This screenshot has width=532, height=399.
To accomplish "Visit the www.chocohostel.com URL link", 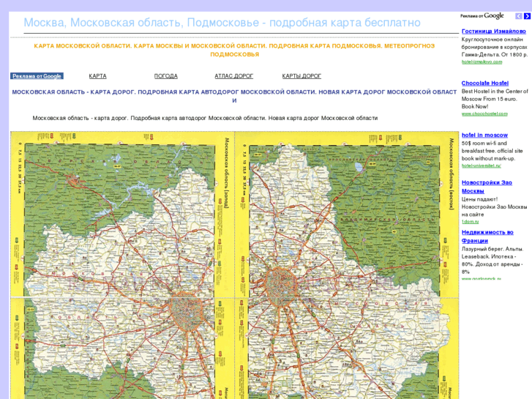I will (x=484, y=114).
